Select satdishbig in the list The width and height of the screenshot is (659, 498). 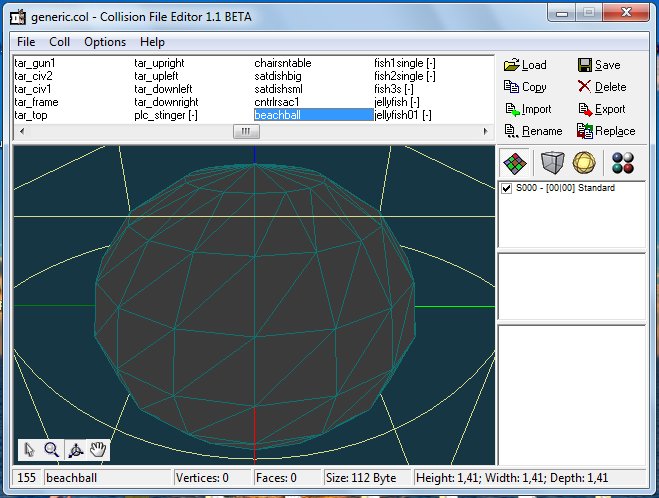point(278,76)
